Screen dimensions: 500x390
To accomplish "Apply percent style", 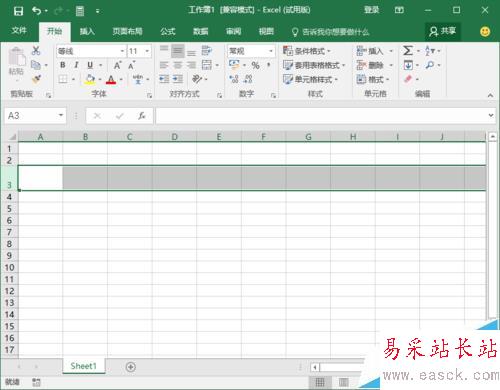I will pos(255,65).
